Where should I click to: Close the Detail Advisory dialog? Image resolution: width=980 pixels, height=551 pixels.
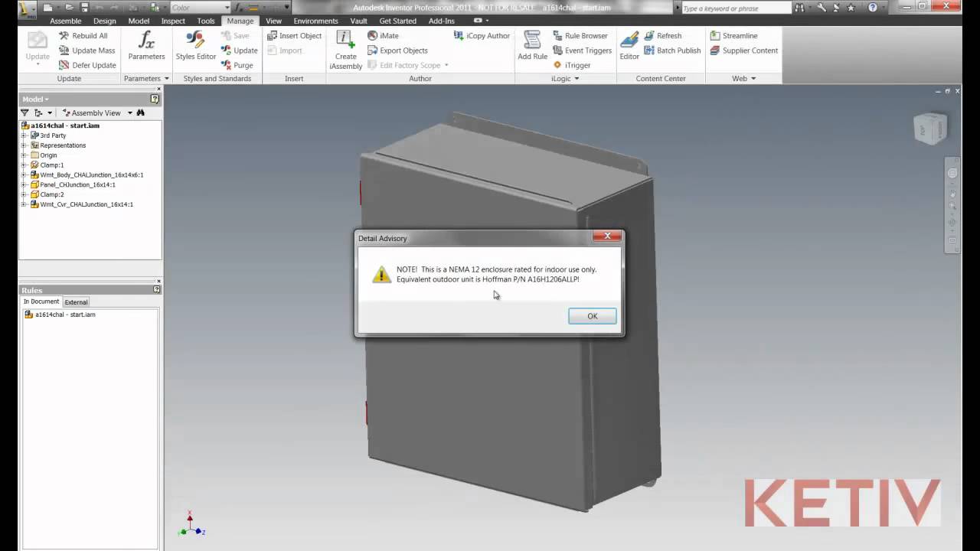(x=607, y=236)
